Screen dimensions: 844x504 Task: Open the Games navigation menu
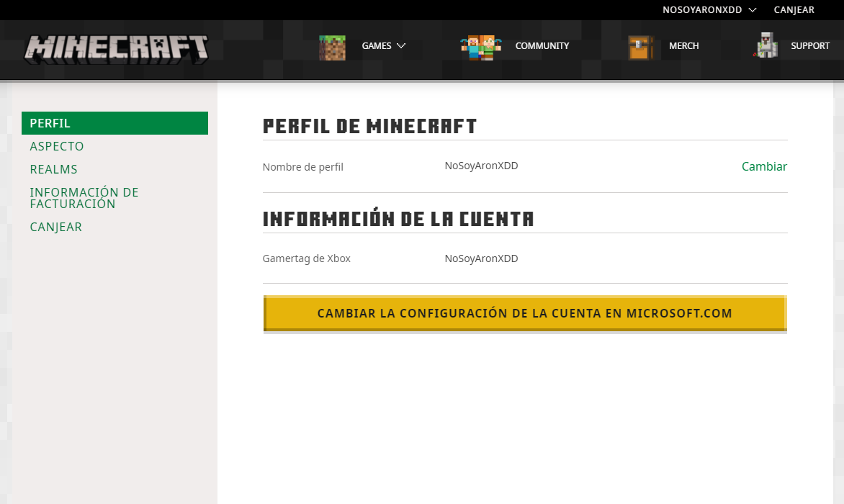(376, 46)
